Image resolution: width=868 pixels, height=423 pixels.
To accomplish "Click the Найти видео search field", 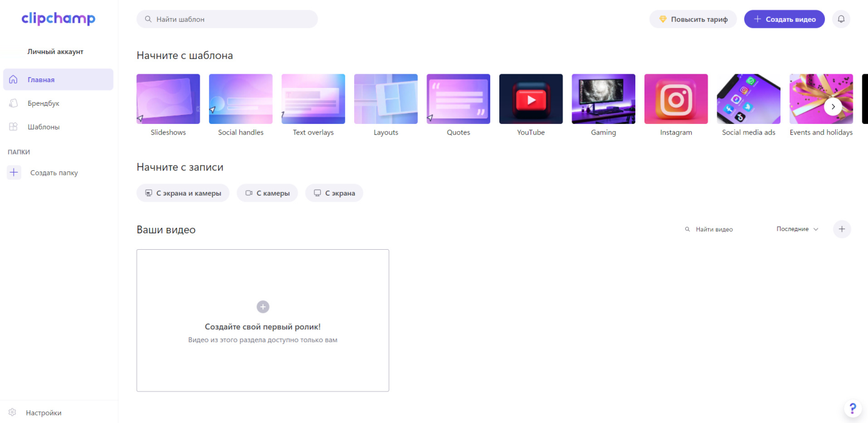I will click(x=722, y=229).
